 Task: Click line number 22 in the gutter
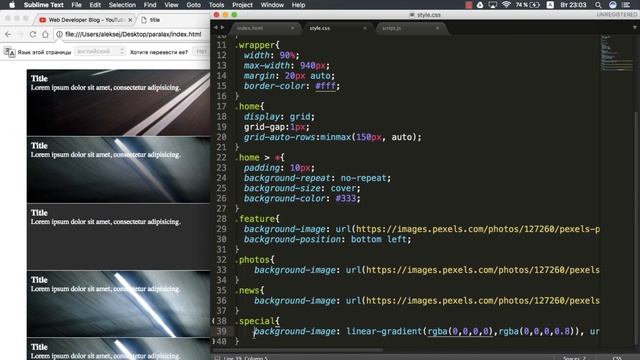tap(221, 158)
